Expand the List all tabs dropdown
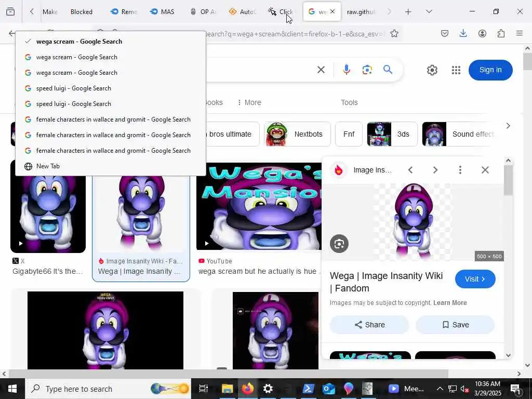The height and width of the screenshot is (399, 532). [429, 12]
